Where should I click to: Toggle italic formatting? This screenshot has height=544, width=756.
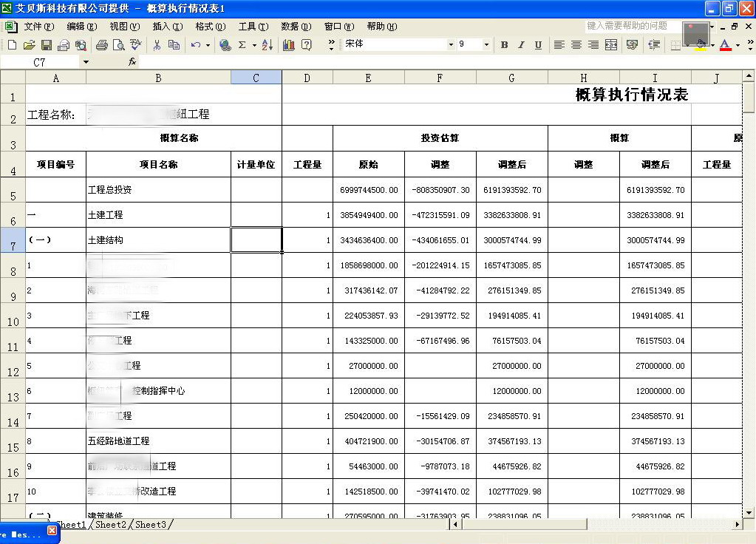521,45
